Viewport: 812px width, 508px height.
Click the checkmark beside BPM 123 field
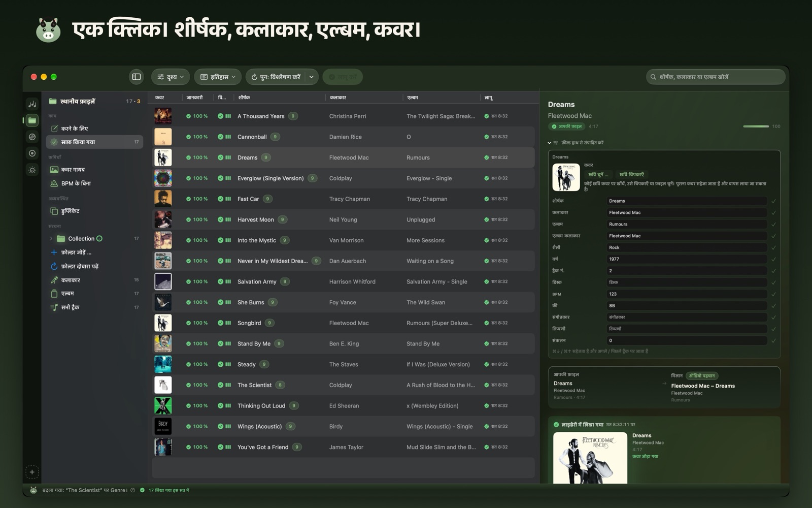[x=773, y=294]
